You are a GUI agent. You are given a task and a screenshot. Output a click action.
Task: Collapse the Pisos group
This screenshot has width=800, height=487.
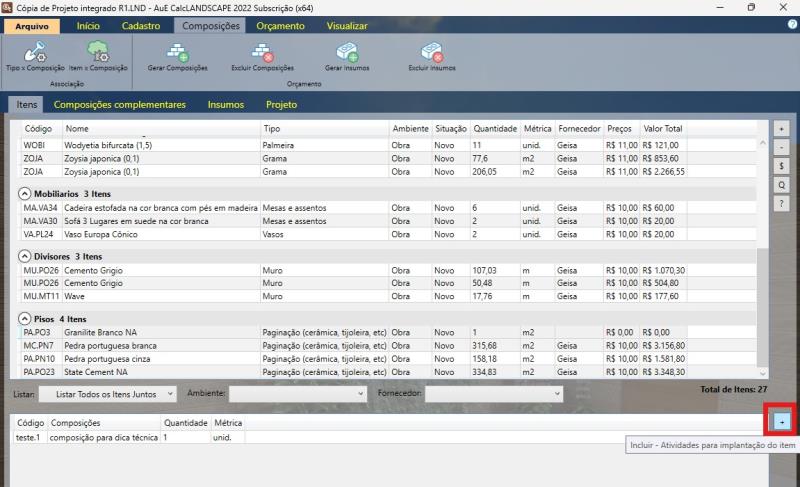click(x=24, y=319)
